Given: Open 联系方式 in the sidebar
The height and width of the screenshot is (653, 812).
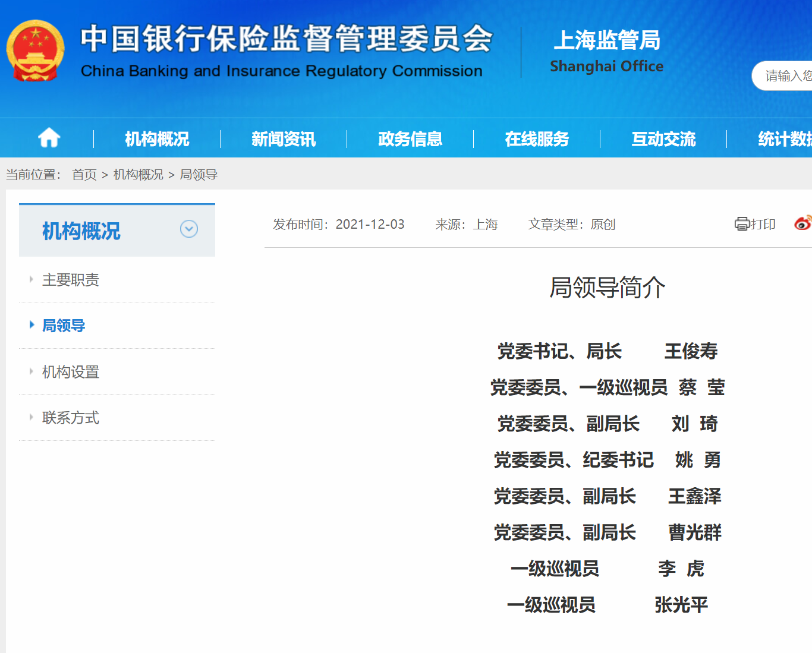Looking at the screenshot, I should [x=71, y=418].
